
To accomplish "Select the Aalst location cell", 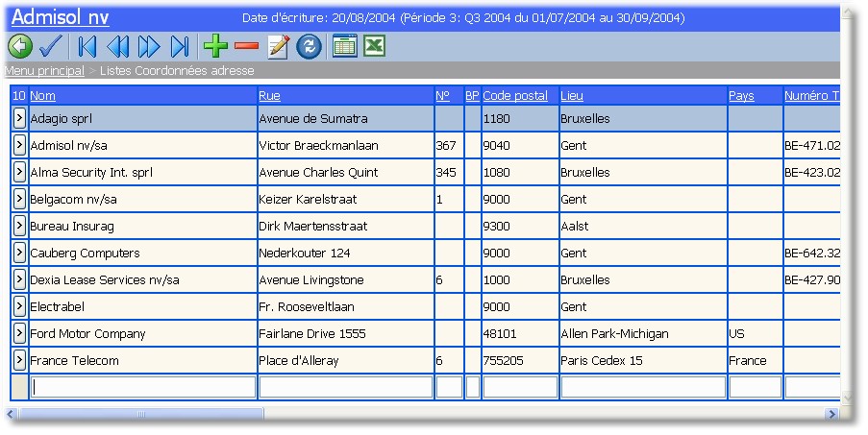I will pos(644,226).
